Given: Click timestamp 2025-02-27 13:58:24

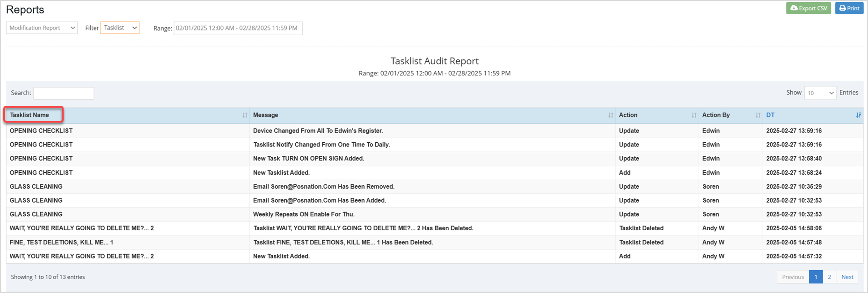Looking at the screenshot, I should 794,173.
